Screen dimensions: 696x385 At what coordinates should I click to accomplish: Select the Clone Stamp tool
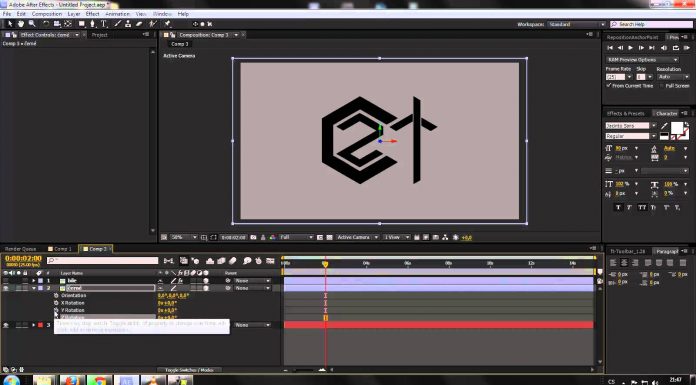click(128, 24)
